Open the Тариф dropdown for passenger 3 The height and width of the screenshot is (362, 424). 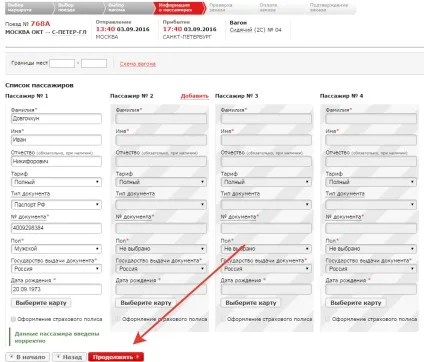[x=266, y=182]
